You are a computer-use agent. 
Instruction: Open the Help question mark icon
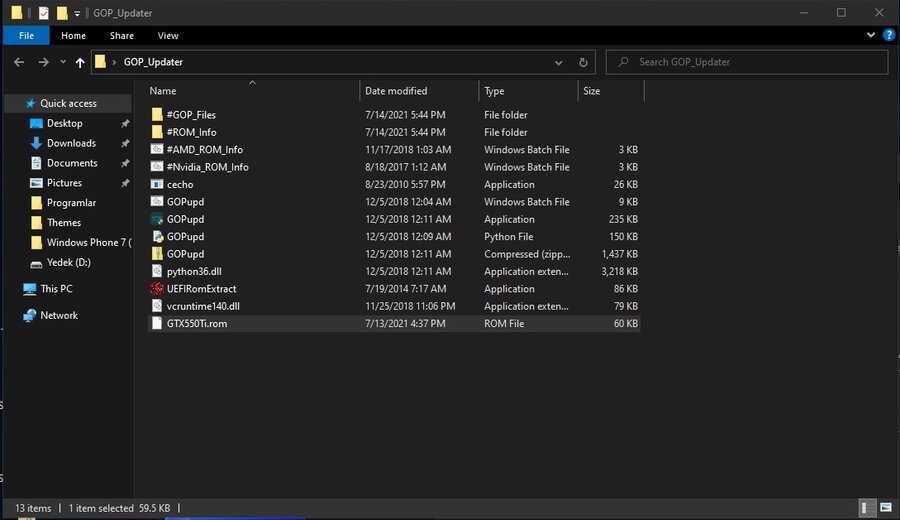tap(889, 36)
